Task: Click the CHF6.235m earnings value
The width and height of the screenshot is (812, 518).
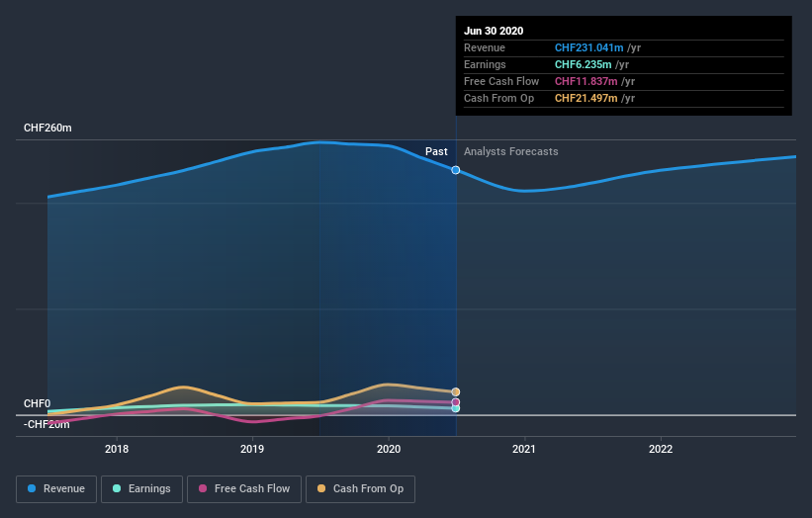Action: click(584, 64)
